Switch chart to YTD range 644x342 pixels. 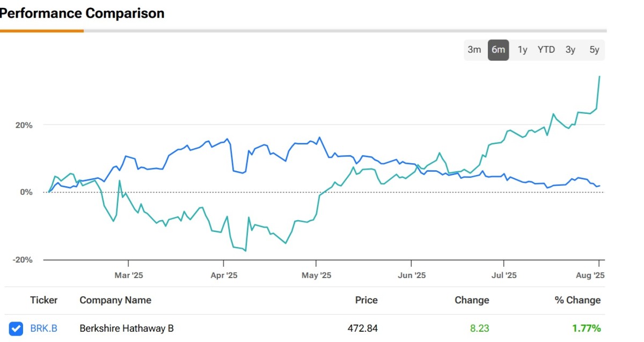[x=546, y=50]
